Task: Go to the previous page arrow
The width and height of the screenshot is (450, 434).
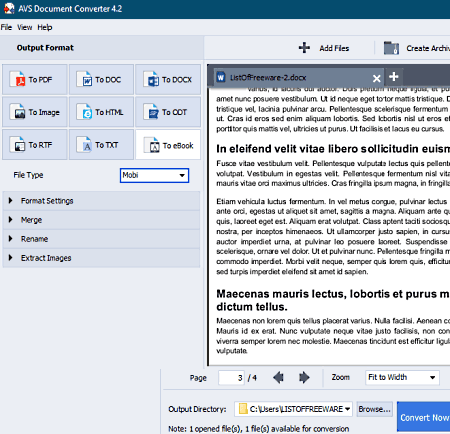Action: point(278,378)
